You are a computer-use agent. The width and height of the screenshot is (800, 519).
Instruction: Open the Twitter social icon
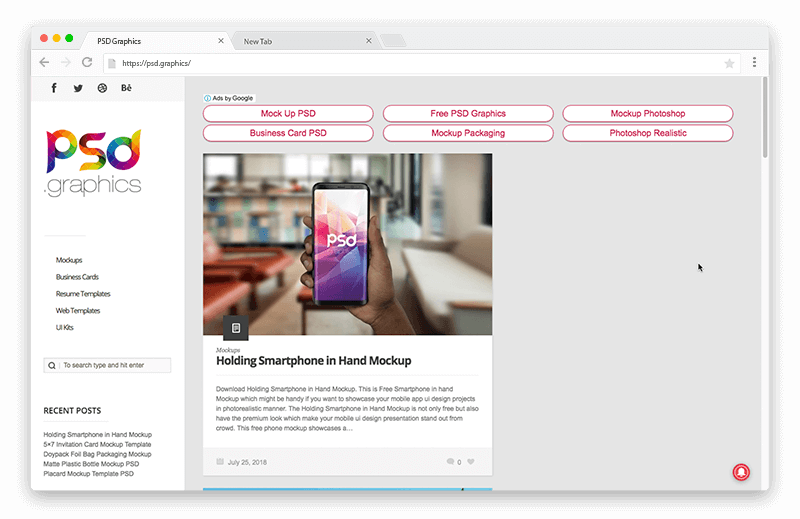click(78, 88)
